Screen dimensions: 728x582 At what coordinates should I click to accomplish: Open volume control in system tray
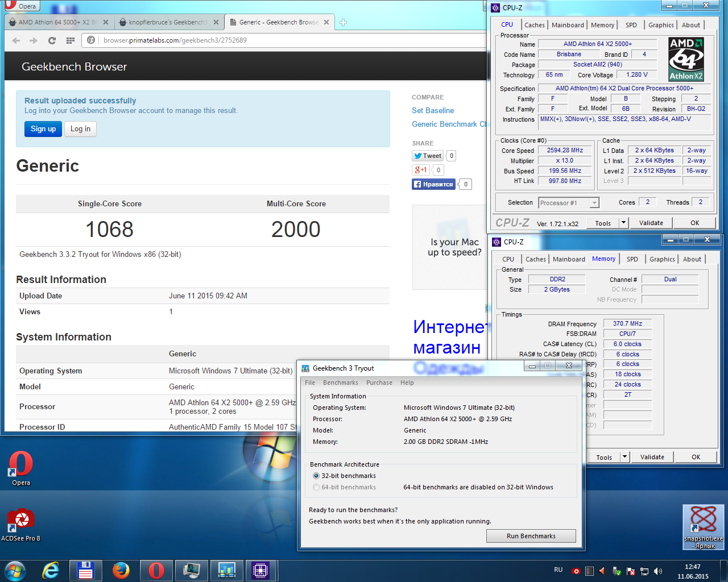[658, 571]
